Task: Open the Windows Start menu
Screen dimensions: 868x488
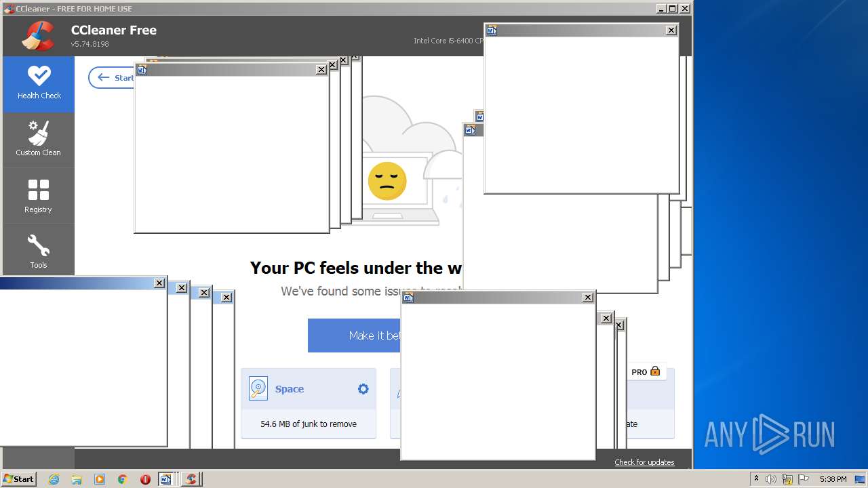Action: tap(19, 479)
